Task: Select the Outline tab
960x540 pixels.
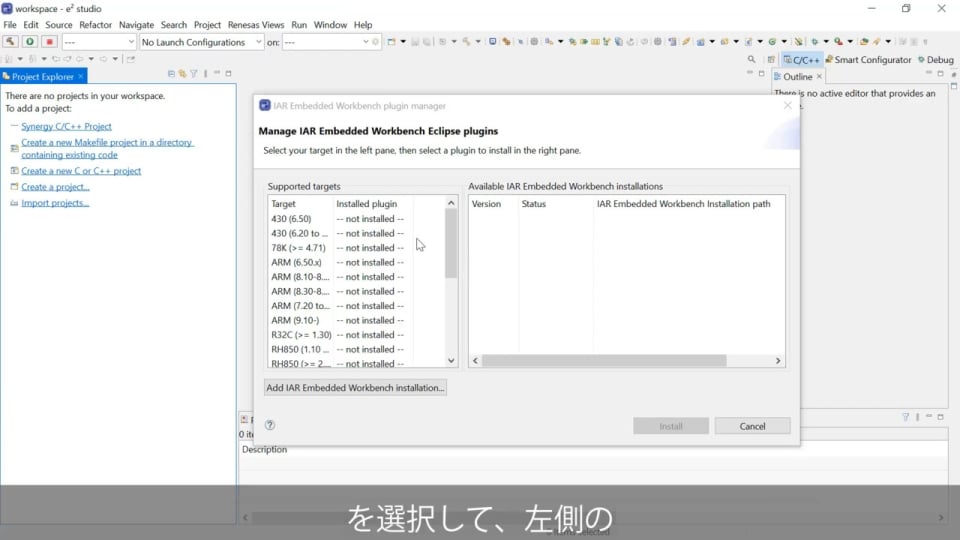Action: tap(797, 77)
